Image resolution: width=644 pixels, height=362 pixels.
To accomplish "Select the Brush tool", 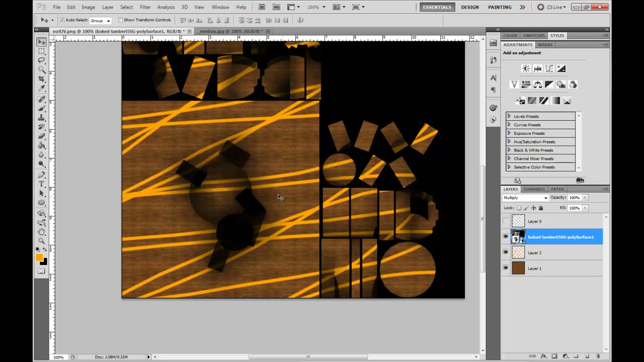I will coord(42,108).
